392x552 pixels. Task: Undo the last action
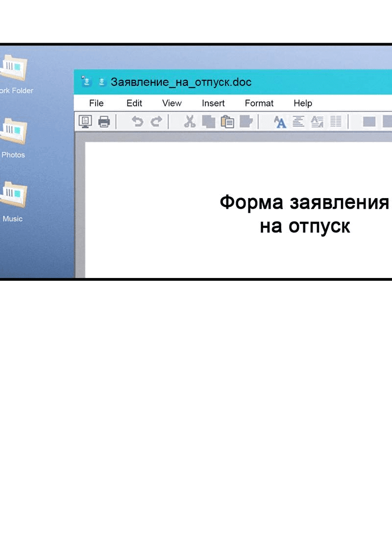coord(137,121)
